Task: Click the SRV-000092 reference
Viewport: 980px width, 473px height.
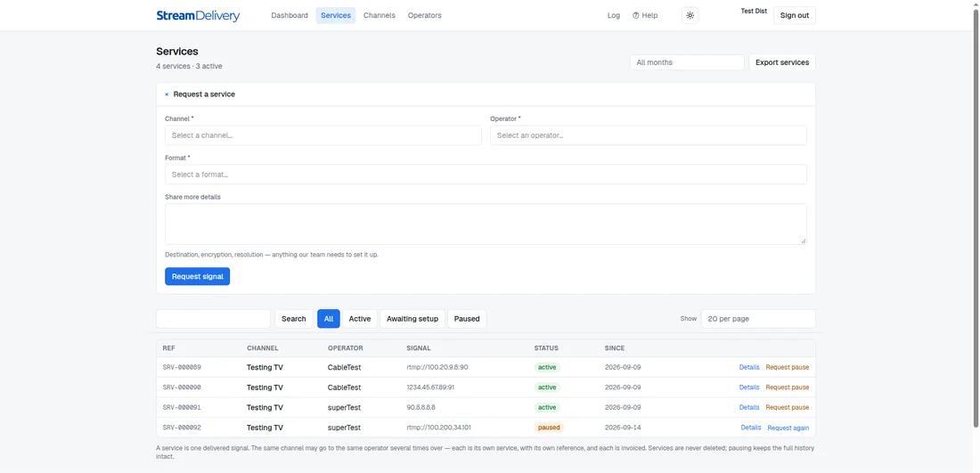Action: 182,428
